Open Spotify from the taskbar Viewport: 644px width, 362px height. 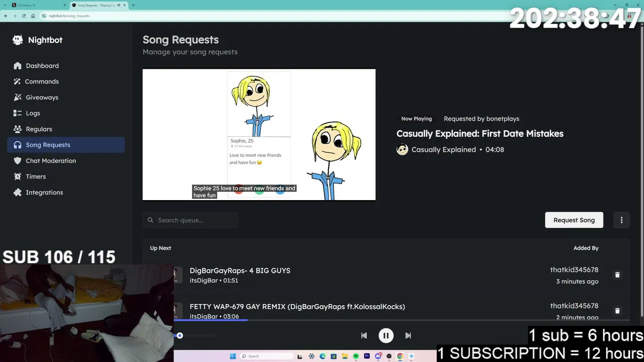coord(356,356)
